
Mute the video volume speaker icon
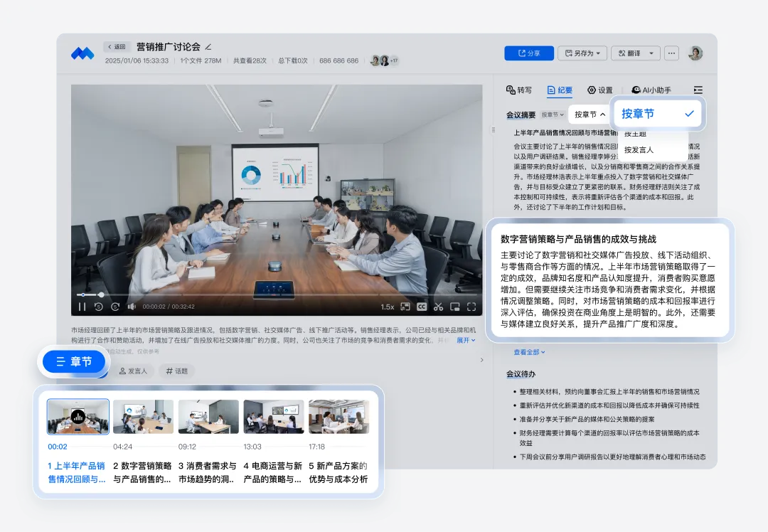(132, 307)
